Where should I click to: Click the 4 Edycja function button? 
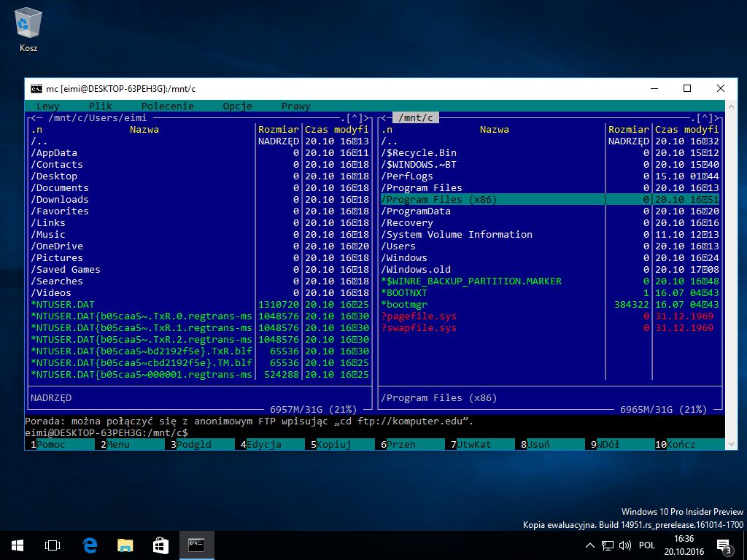[269, 444]
